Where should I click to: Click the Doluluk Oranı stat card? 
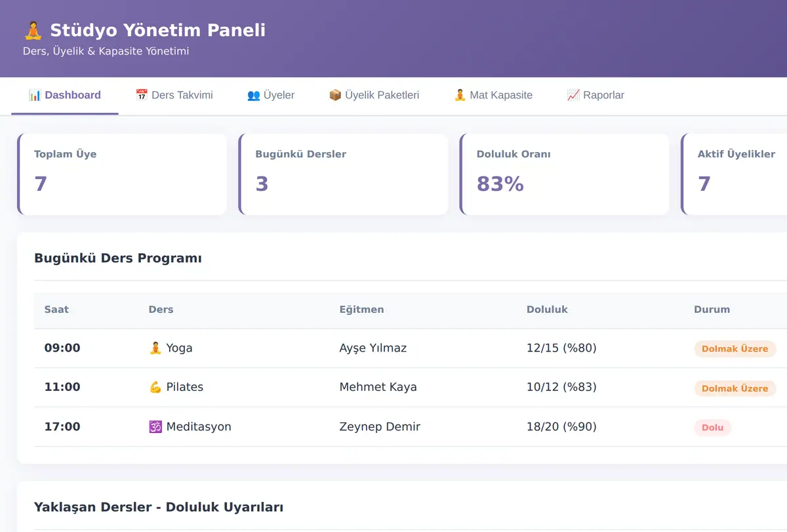pos(565,174)
